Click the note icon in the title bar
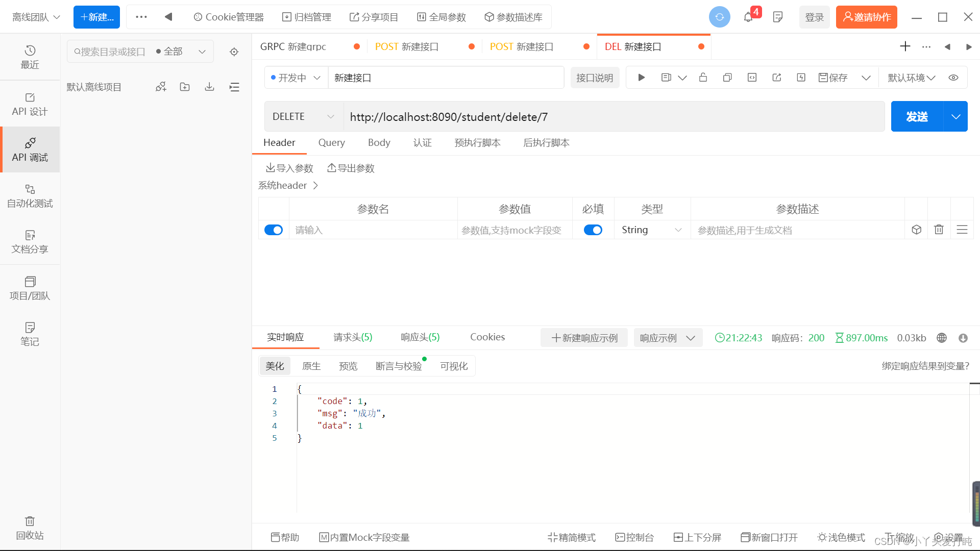This screenshot has height=551, width=980. (778, 17)
